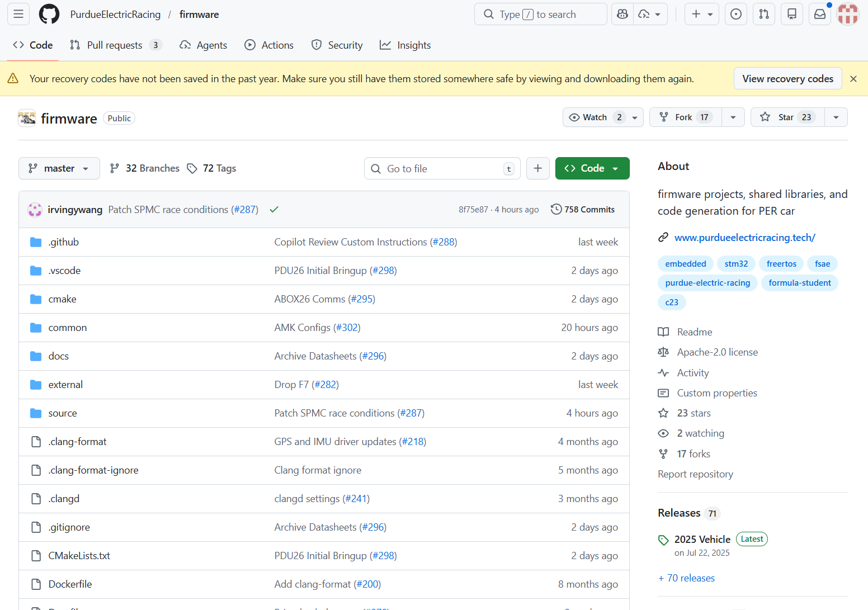868x610 pixels.
Task: Click View recovery codes button
Action: tap(787, 79)
